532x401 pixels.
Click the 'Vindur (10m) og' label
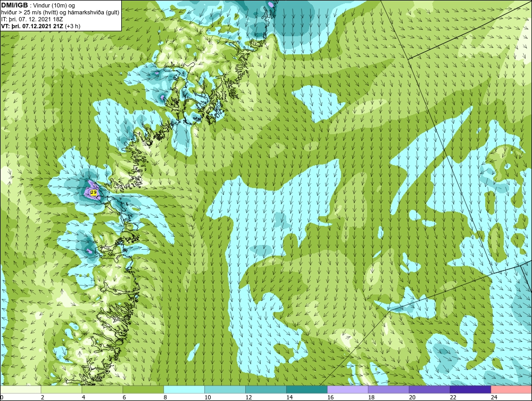(x=55, y=5)
